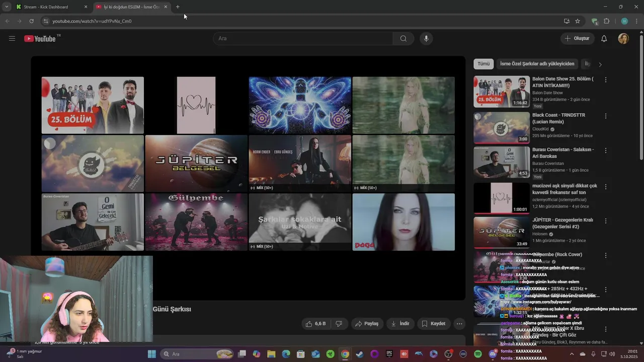Click the Kaydet save button
644x362 pixels.
click(434, 324)
